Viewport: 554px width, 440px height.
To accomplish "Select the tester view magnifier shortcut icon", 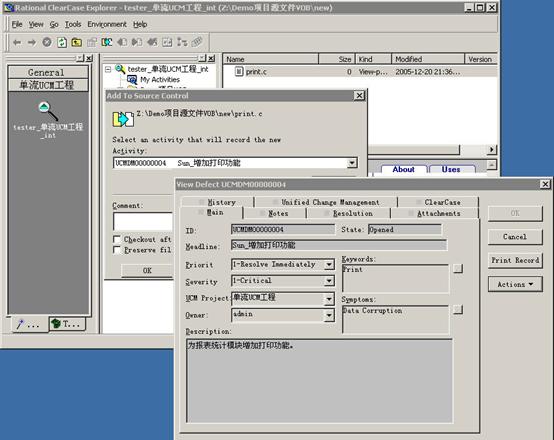I will tap(48, 111).
